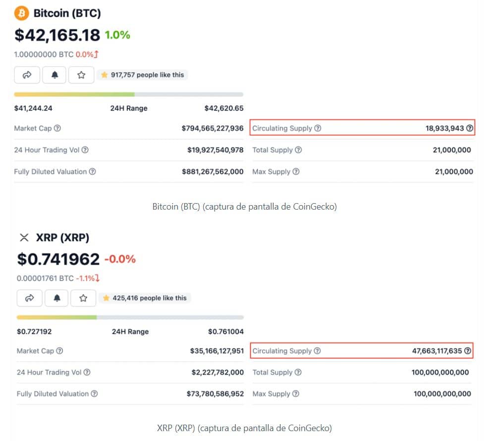Click the 425,416 people like this badge

pos(145,298)
